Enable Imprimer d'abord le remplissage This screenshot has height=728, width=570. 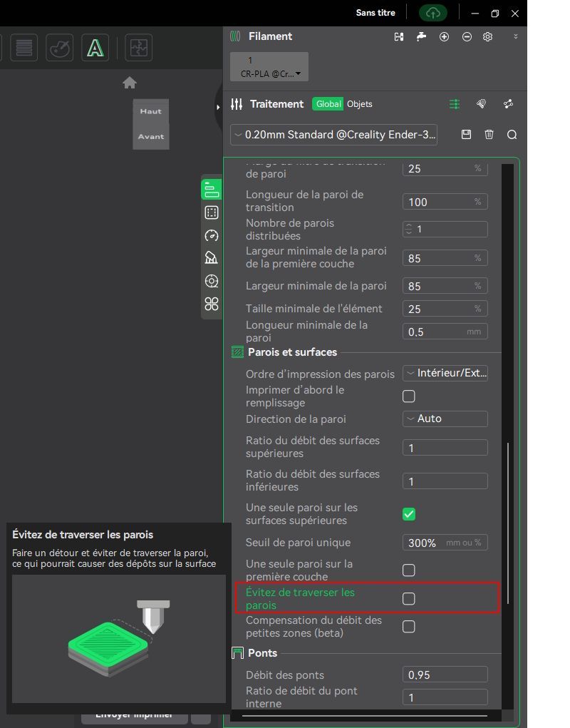point(408,396)
